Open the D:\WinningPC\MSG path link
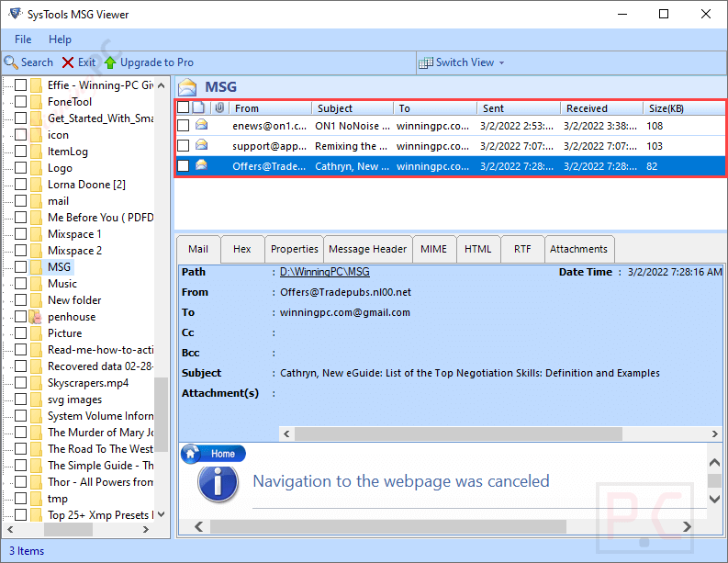This screenshot has height=563, width=728. click(x=325, y=272)
